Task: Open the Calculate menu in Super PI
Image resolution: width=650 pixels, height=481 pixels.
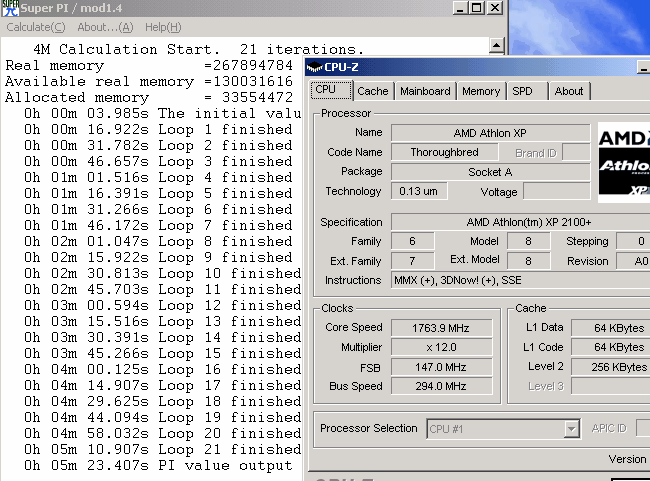Action: tap(36, 27)
